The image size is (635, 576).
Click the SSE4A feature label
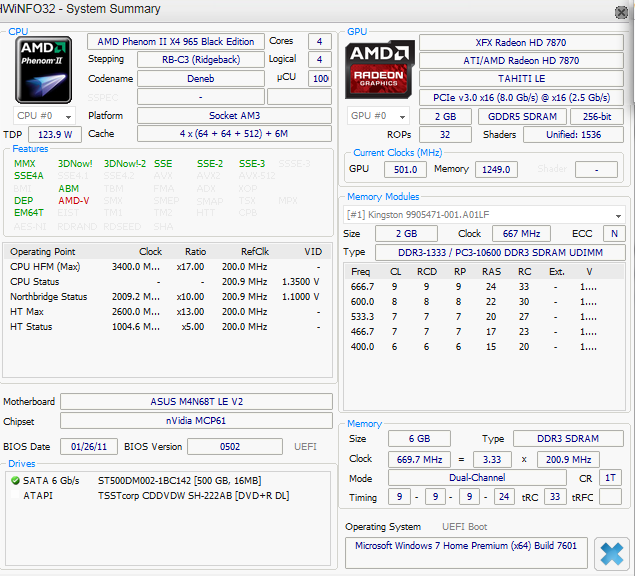pyautogui.click(x=28, y=176)
